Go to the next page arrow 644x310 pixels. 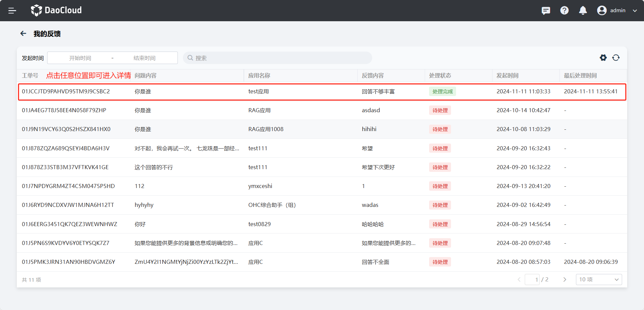point(565,279)
